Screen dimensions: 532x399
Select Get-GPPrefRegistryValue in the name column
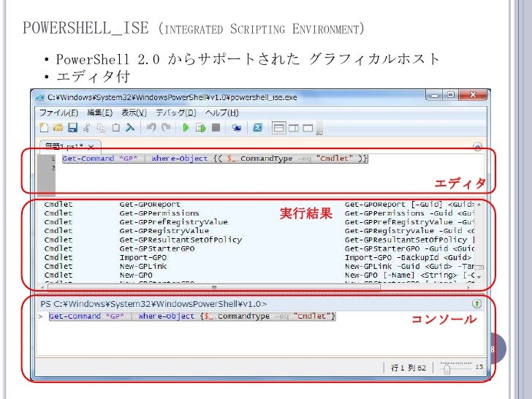[173, 222]
